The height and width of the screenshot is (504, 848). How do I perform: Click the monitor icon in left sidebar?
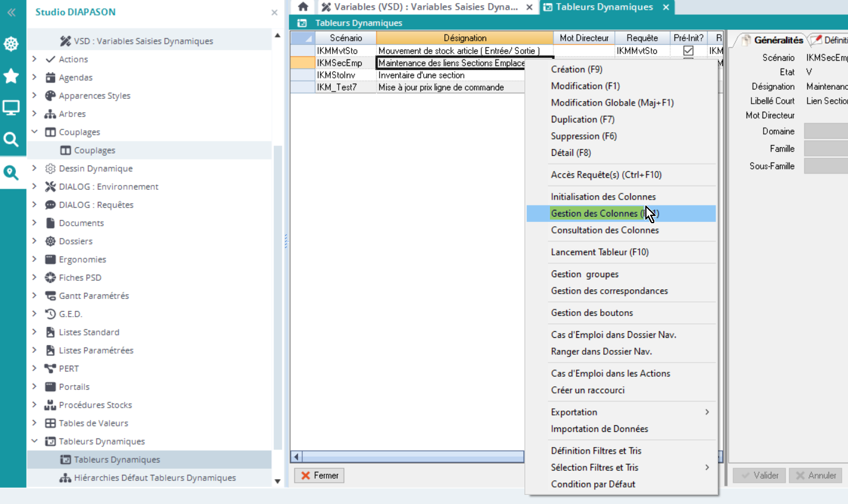click(11, 109)
